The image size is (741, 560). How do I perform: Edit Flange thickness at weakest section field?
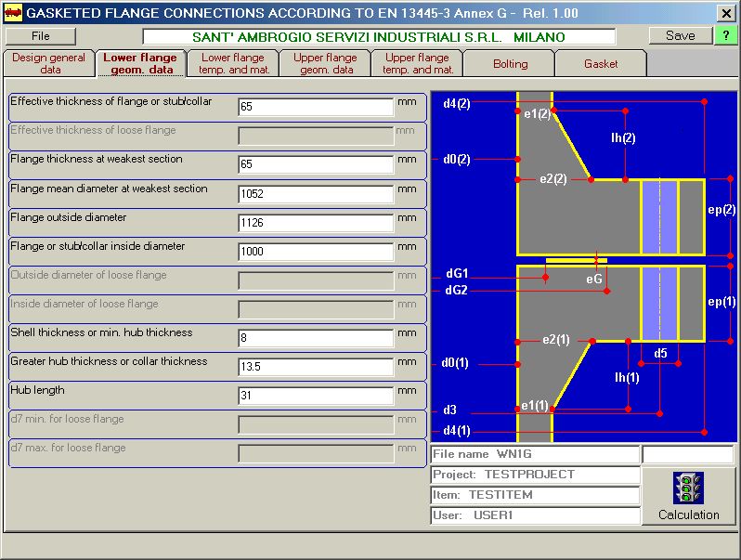[x=316, y=164]
